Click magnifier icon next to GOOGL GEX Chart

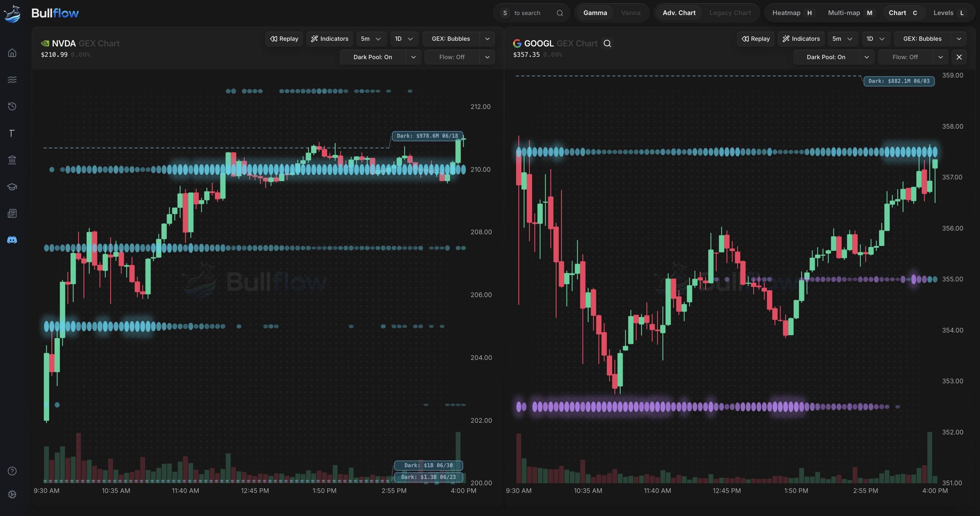(607, 43)
